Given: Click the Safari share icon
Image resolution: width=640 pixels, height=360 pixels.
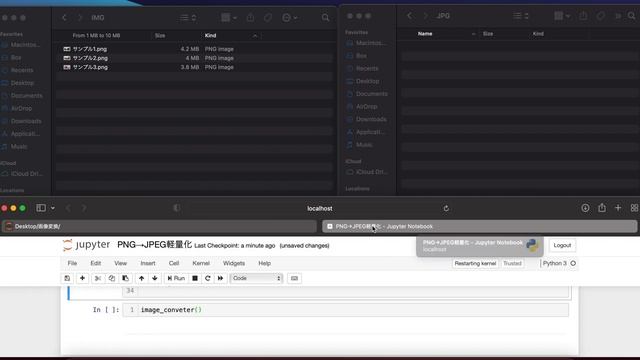Looking at the screenshot, I should 602,207.
